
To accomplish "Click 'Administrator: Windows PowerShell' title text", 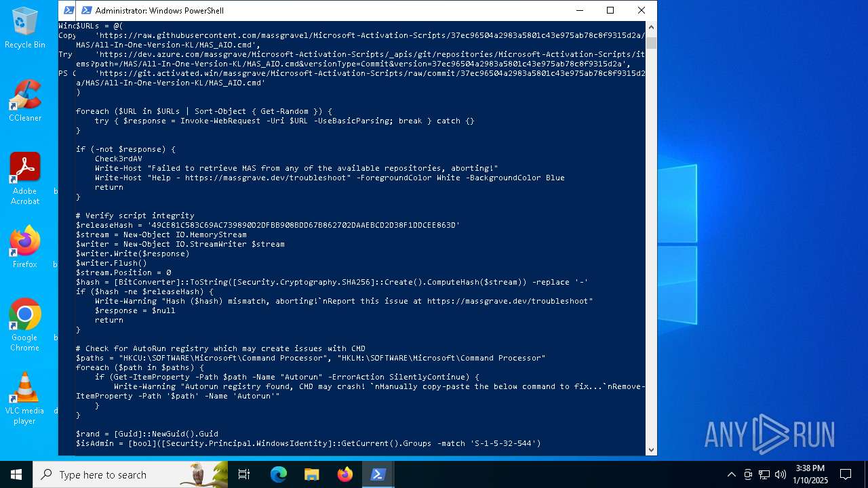I will 159,11.
